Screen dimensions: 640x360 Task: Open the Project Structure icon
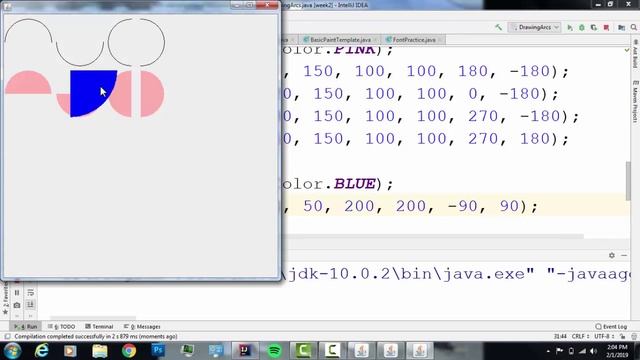click(621, 27)
